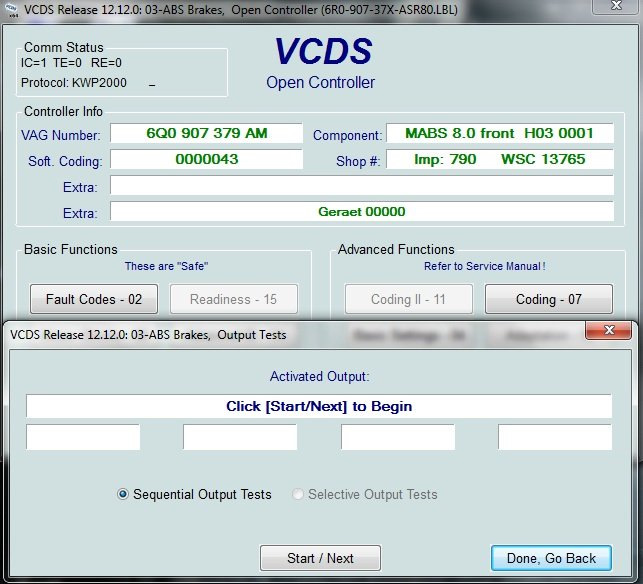Click the second empty output value box
This screenshot has width=643, height=584.
coord(240,437)
